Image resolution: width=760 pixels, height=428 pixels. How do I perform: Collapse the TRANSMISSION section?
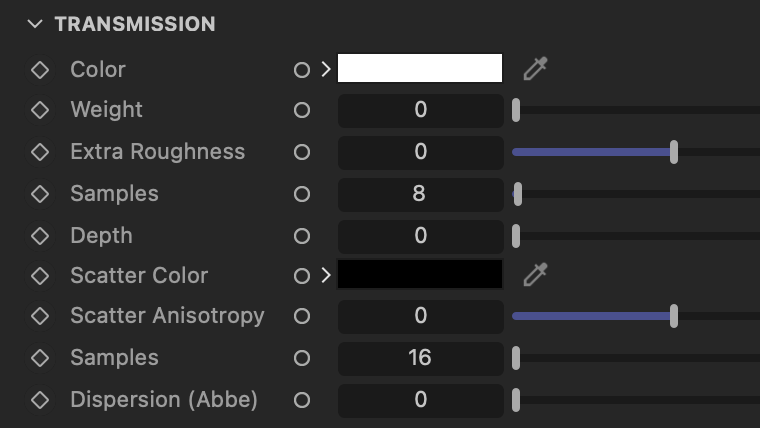(35, 23)
